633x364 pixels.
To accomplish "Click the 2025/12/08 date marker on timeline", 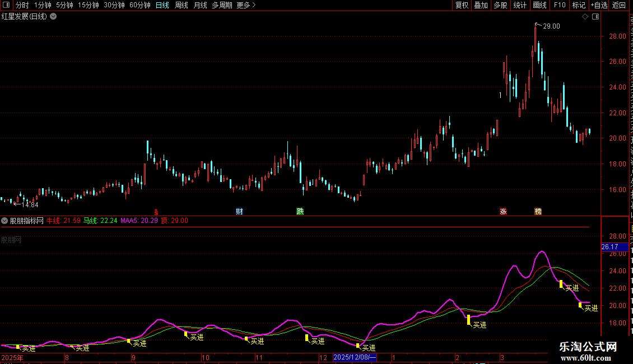I will click(x=355, y=357).
